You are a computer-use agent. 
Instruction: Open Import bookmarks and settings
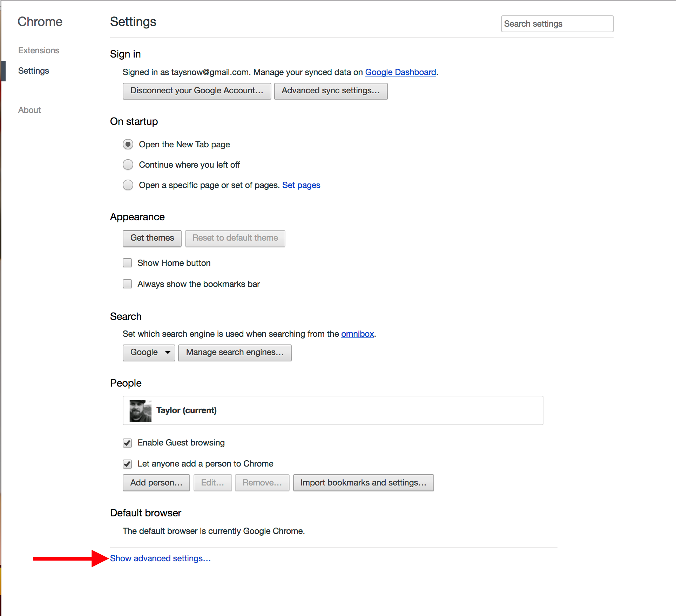point(364,483)
